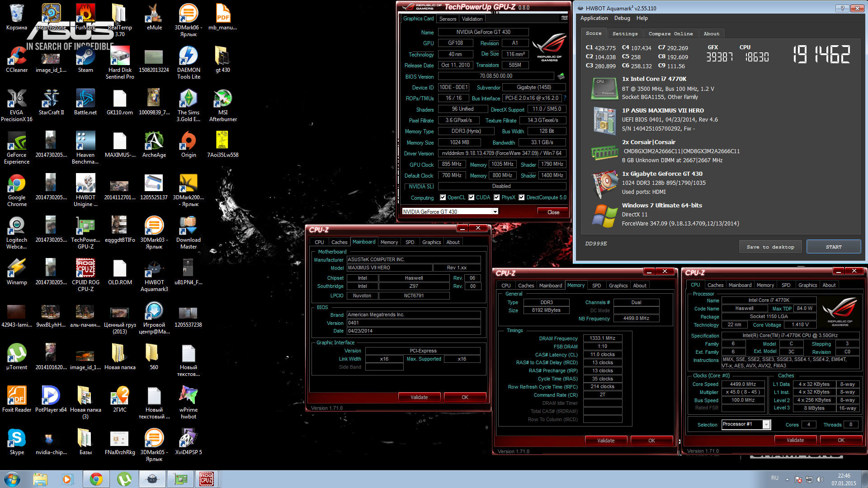Click OK in CPU-Z Memory window
This screenshot has width=868, height=488.
click(651, 441)
